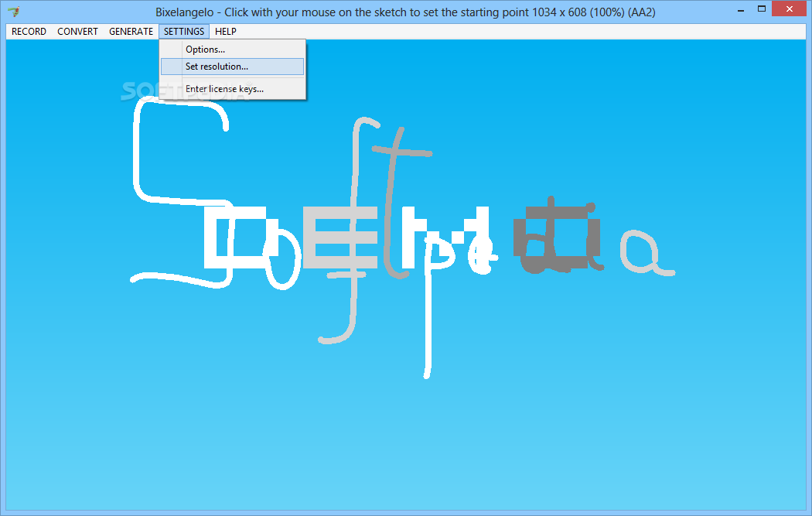Select Set resolution... menu entry
The height and width of the screenshot is (516, 812).
[x=233, y=67]
